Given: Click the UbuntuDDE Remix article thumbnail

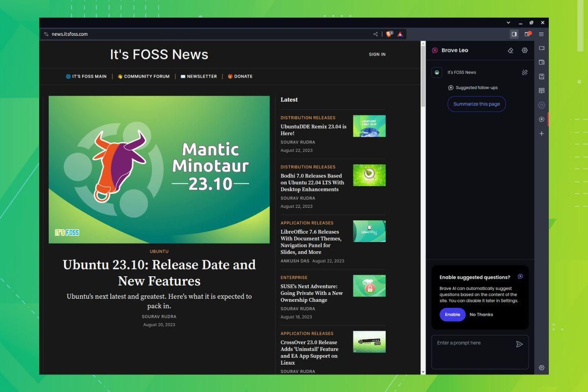Looking at the screenshot, I should (x=369, y=126).
